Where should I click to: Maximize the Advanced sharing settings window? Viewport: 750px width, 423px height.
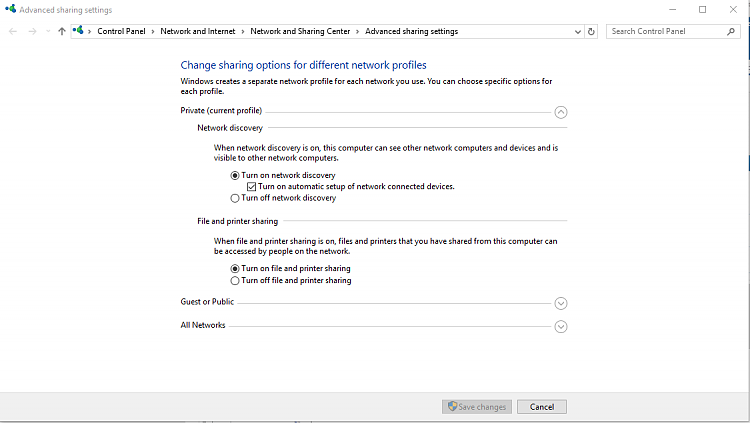tap(703, 10)
